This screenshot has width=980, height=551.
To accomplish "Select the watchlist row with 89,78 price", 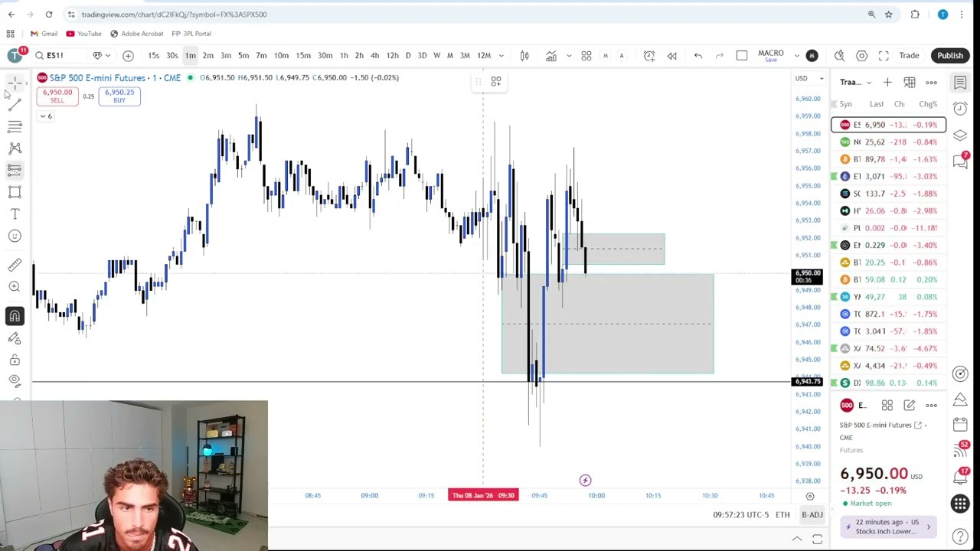I will point(889,159).
